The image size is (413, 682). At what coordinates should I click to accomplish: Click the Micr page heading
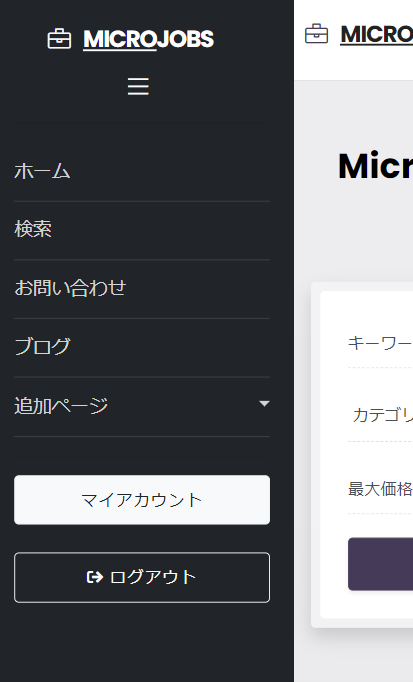pos(376,166)
